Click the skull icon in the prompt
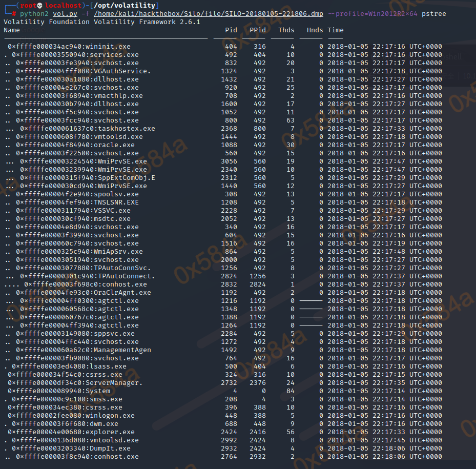 pos(40,5)
